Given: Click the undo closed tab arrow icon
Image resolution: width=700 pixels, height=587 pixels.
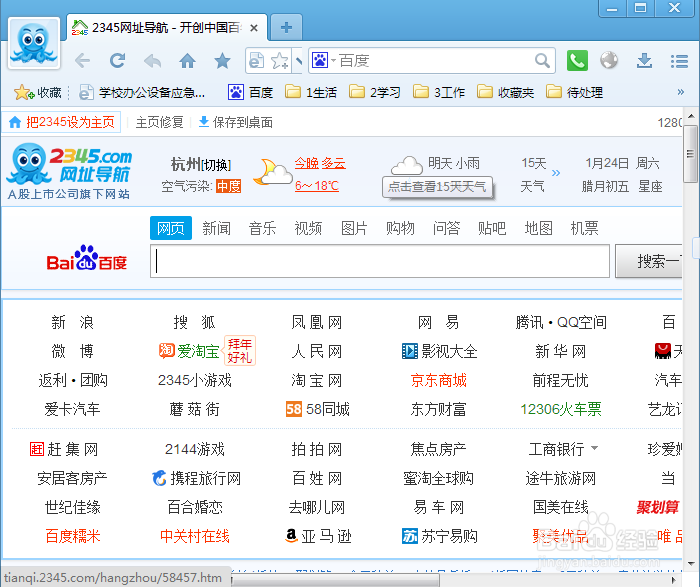Looking at the screenshot, I should click(x=152, y=61).
